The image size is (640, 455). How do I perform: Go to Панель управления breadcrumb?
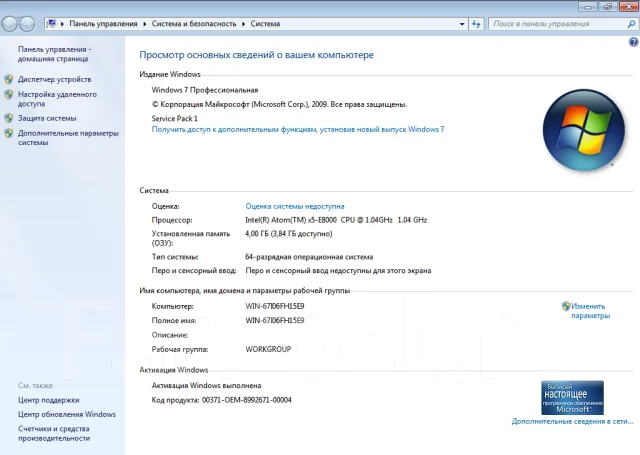point(103,24)
